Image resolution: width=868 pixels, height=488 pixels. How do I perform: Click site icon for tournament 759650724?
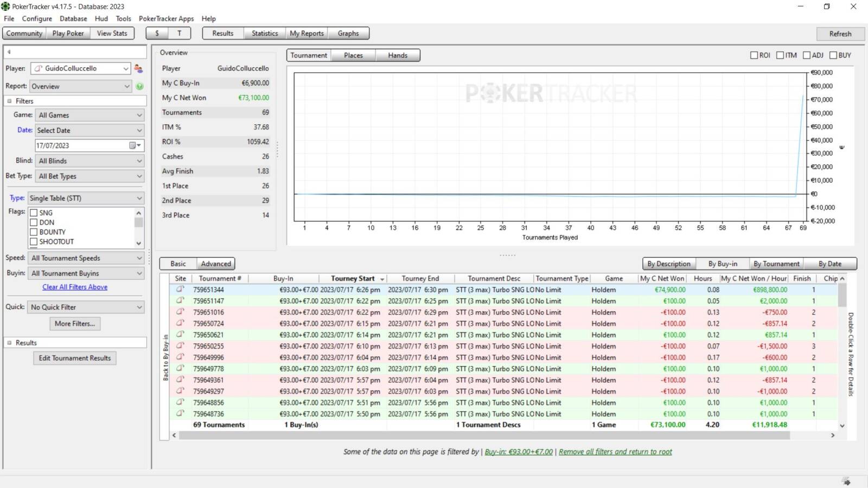(180, 323)
